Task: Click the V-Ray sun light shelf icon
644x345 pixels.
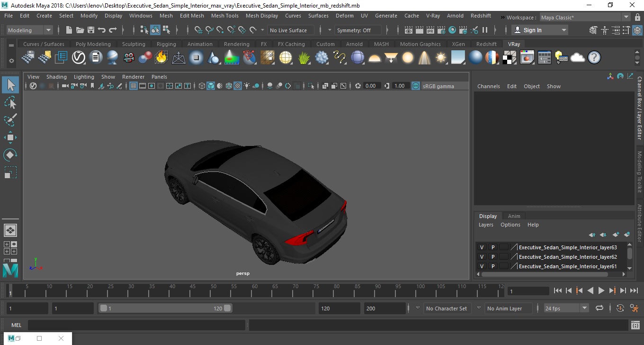Action: (441, 58)
